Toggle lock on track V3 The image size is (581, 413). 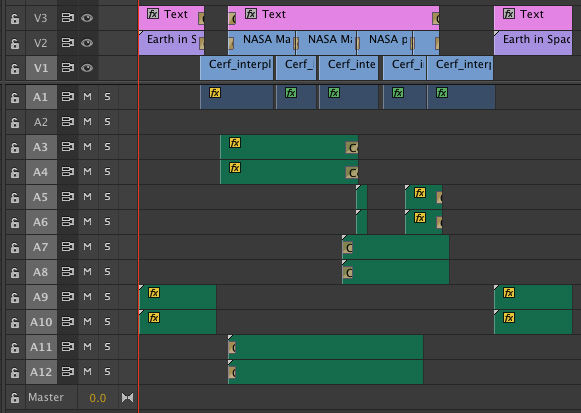[15, 18]
